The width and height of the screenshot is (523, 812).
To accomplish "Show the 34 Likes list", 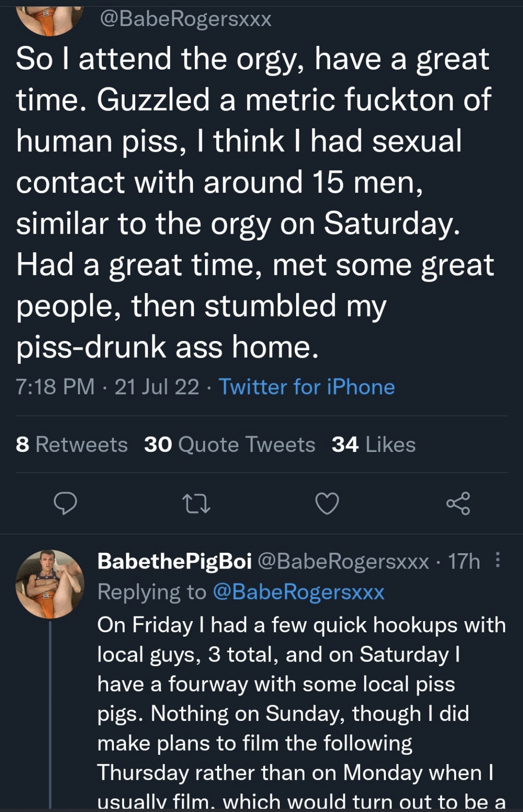I will (374, 445).
